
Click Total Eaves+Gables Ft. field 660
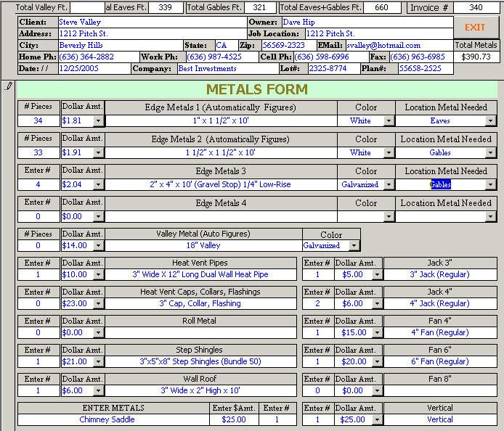click(x=382, y=7)
